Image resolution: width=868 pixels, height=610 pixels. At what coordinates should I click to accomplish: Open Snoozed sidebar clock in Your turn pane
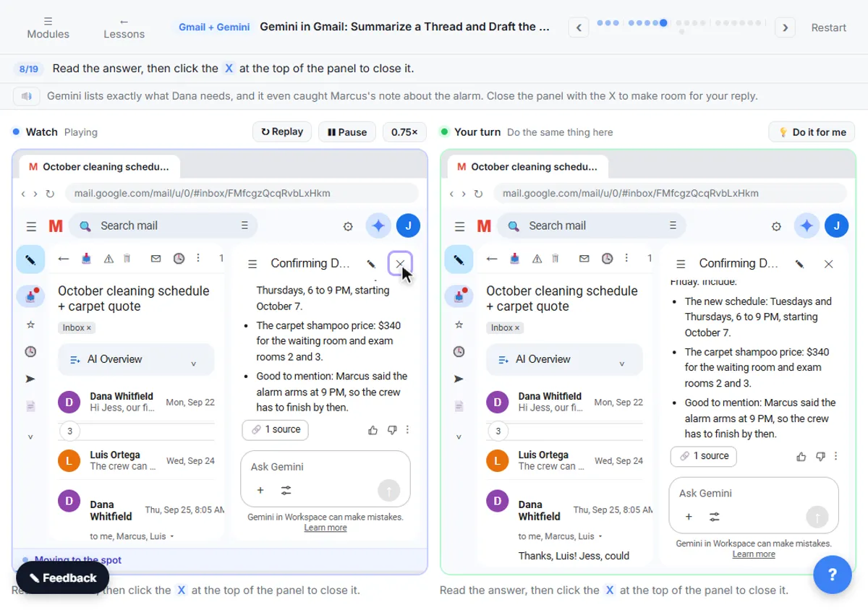pos(459,351)
